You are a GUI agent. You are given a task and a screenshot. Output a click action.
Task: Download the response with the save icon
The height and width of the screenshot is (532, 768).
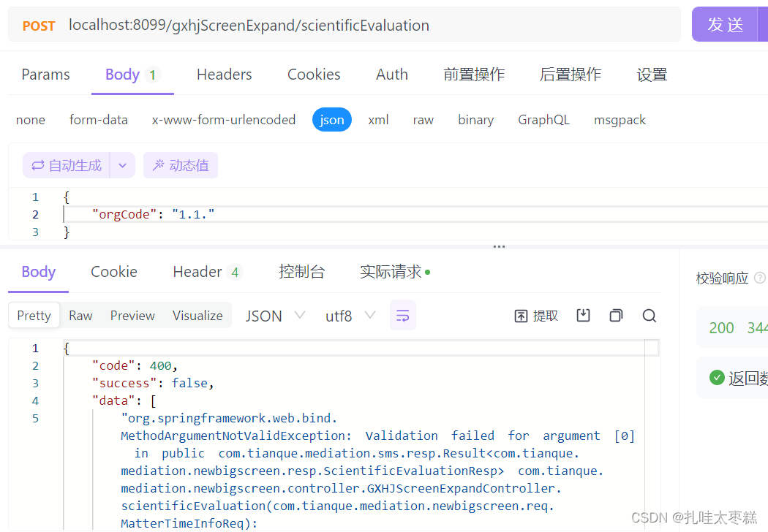click(x=581, y=315)
